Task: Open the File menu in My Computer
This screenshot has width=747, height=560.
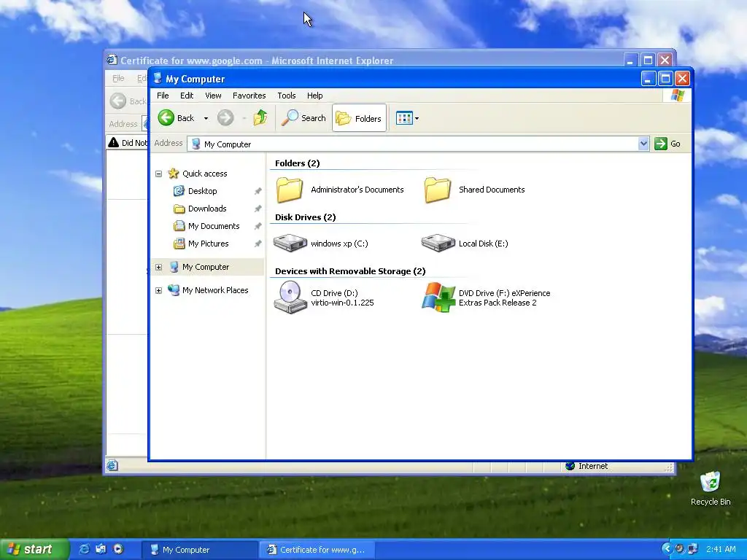Action: [x=163, y=96]
